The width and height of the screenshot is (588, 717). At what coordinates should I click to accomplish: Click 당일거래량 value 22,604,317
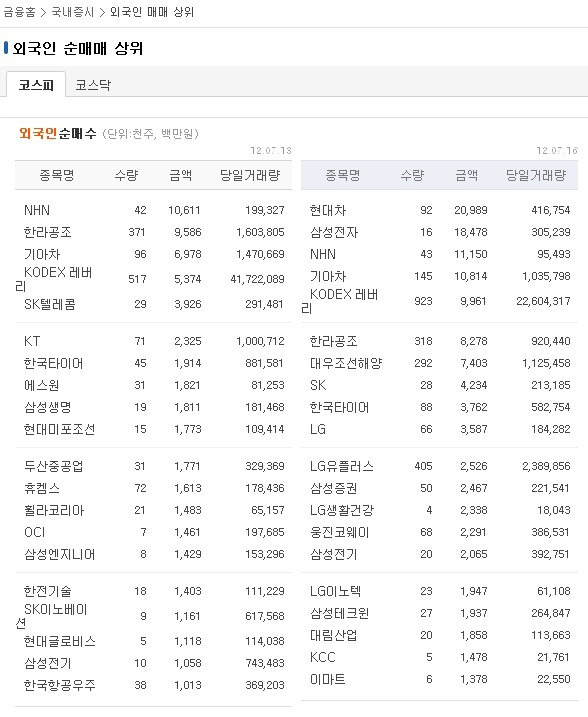(x=543, y=301)
